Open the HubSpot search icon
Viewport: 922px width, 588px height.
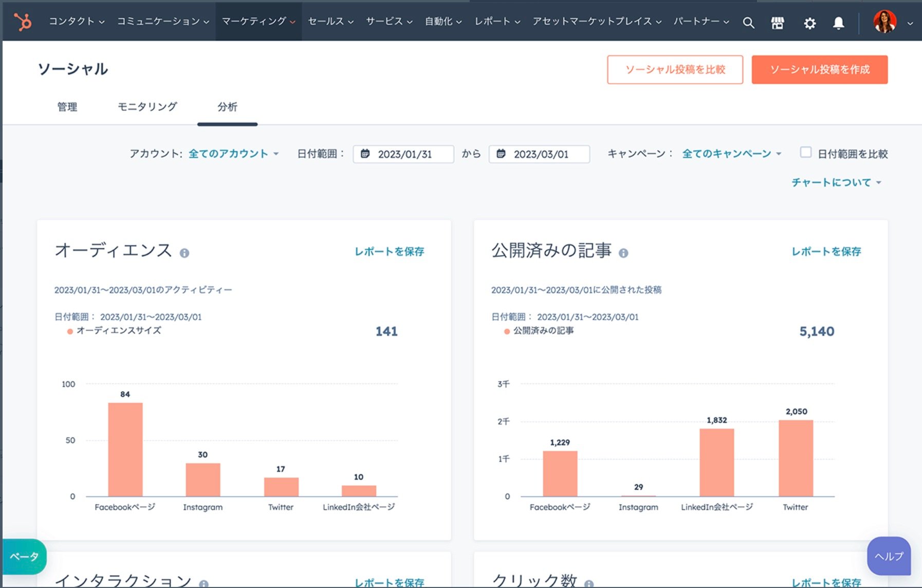coord(748,22)
